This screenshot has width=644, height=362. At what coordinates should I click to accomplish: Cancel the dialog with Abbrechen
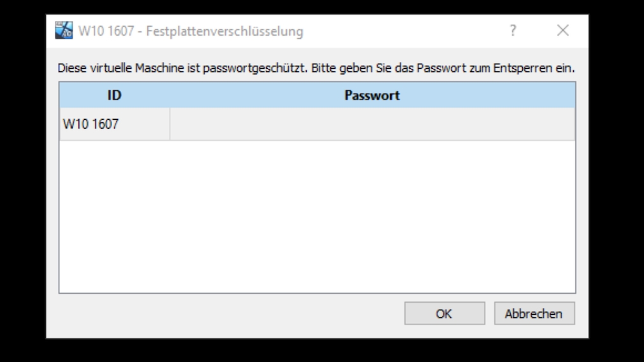[x=534, y=314]
